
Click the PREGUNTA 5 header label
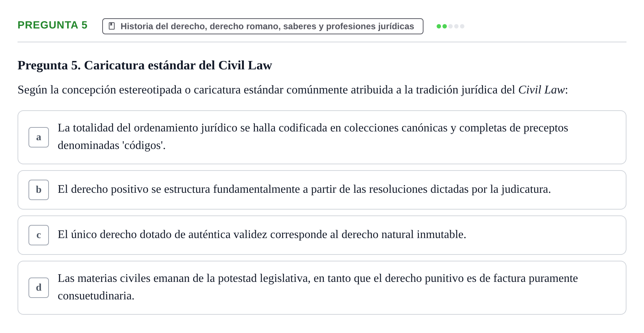click(53, 25)
